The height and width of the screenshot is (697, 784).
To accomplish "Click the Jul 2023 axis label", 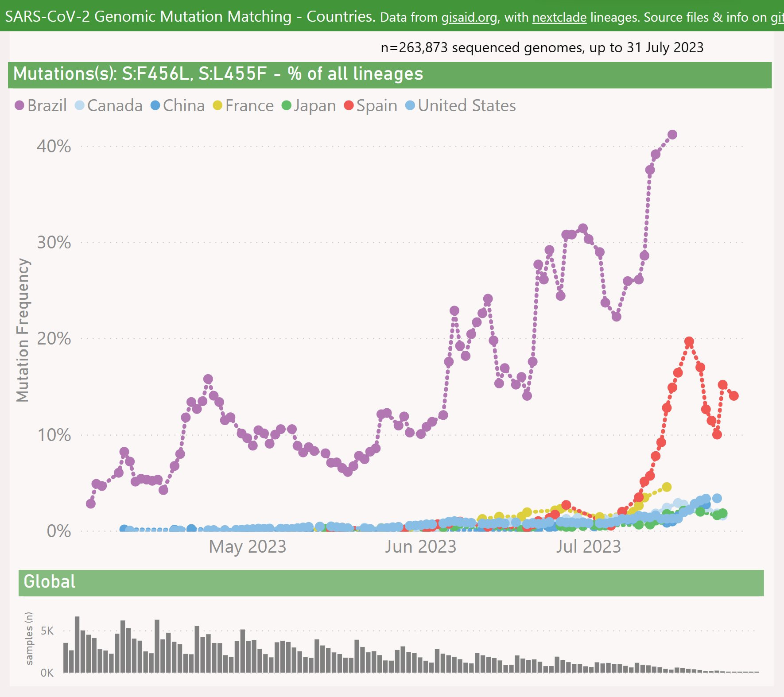I will coord(589,546).
